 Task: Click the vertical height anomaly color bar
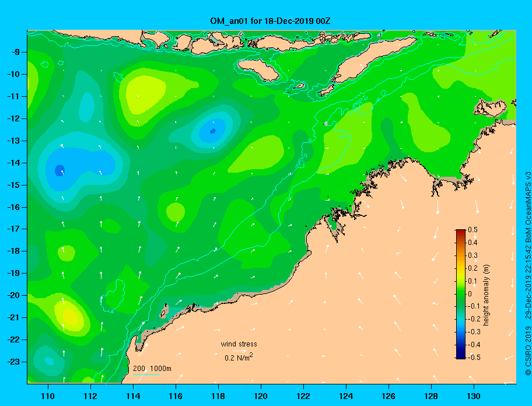click(x=461, y=294)
